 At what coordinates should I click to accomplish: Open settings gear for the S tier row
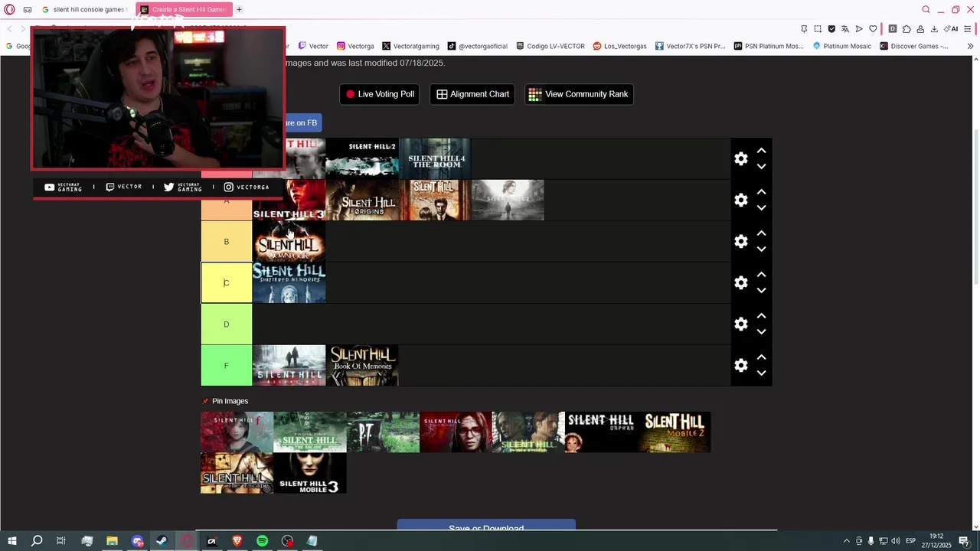[x=740, y=158]
